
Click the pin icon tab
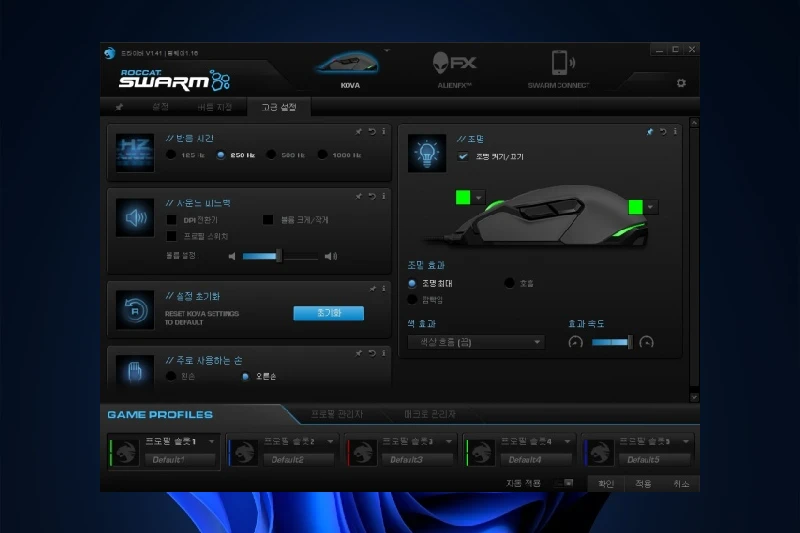[x=120, y=107]
